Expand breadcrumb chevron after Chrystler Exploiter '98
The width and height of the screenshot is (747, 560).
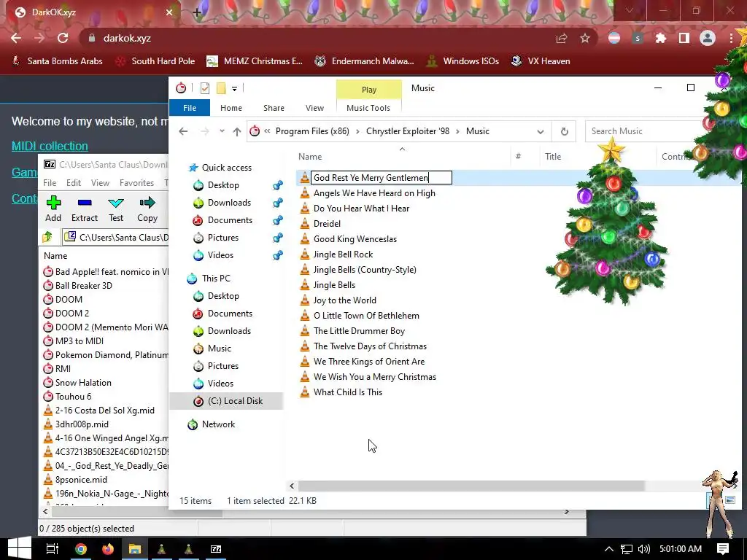458,131
